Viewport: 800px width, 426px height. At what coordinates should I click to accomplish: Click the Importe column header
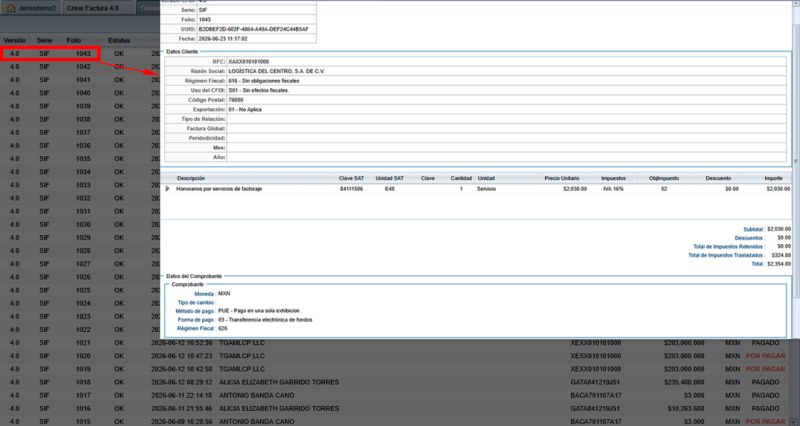point(773,178)
